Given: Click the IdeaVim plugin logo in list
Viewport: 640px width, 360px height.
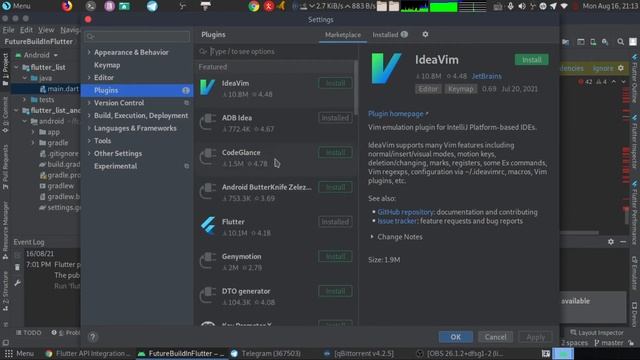Looking at the screenshot, I should tap(207, 88).
